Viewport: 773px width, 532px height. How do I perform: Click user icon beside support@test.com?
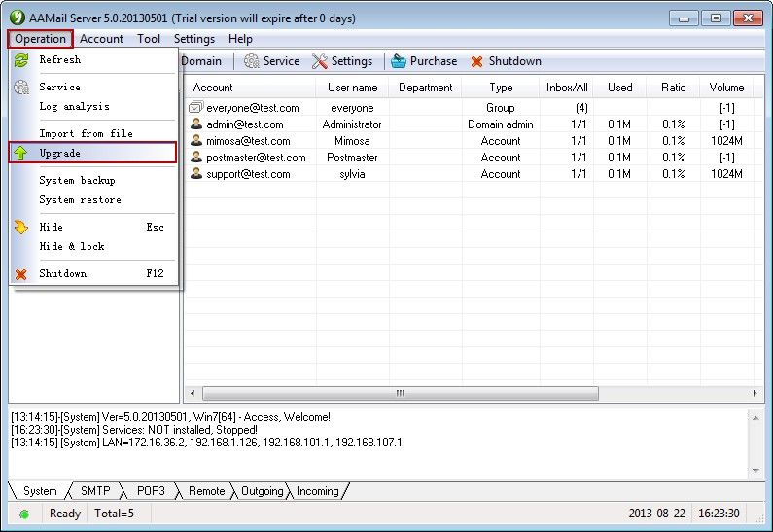pyautogui.click(x=196, y=173)
